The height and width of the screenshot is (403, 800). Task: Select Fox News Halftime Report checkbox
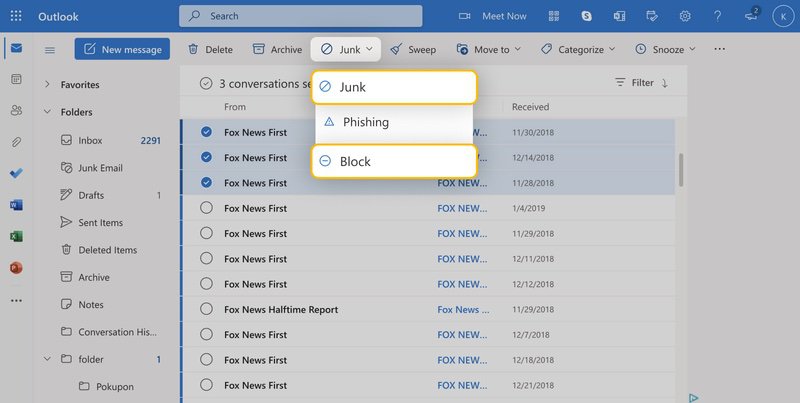[x=206, y=309]
